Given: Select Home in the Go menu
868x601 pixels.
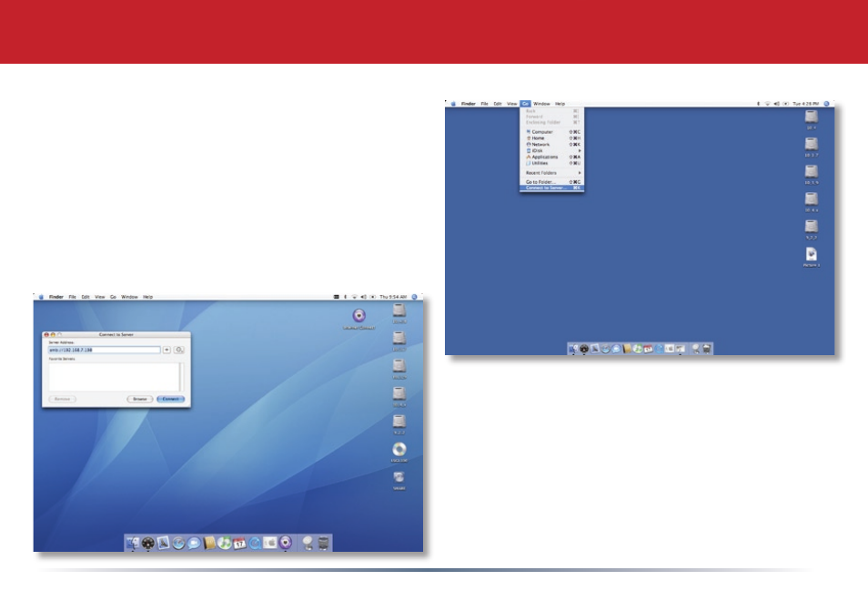Looking at the screenshot, I should point(551,138).
